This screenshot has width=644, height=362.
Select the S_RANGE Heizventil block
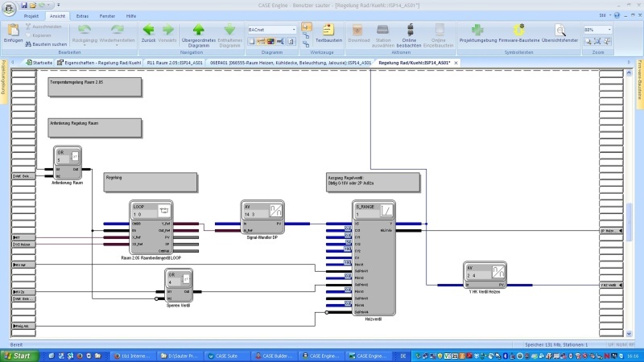click(x=374, y=257)
